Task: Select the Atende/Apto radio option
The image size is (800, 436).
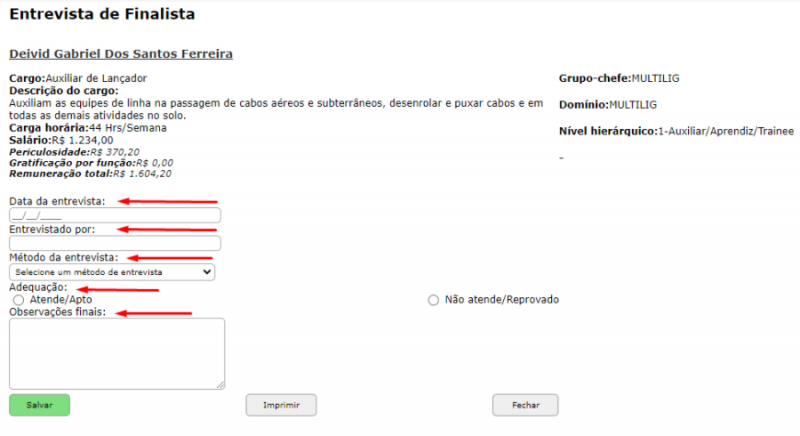Action: click(19, 300)
